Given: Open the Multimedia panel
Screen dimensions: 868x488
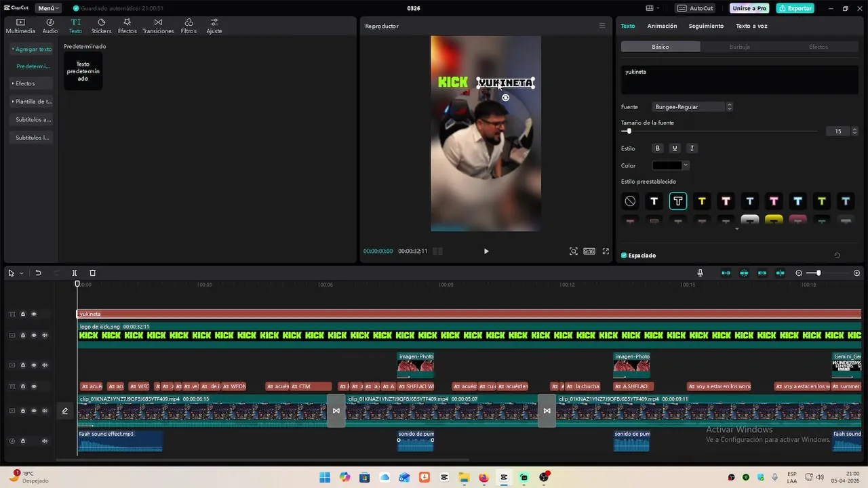Looking at the screenshot, I should tap(20, 26).
